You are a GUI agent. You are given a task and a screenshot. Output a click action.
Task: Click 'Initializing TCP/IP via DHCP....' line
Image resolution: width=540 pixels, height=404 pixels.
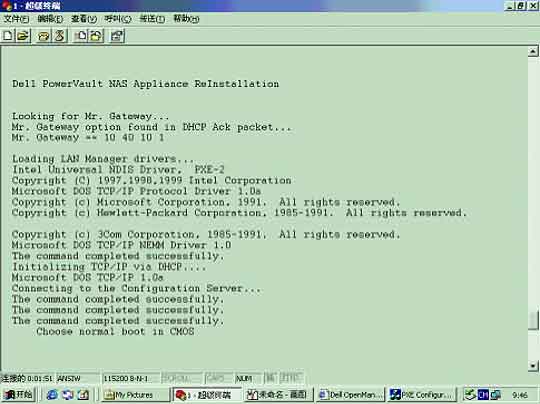(x=109, y=267)
